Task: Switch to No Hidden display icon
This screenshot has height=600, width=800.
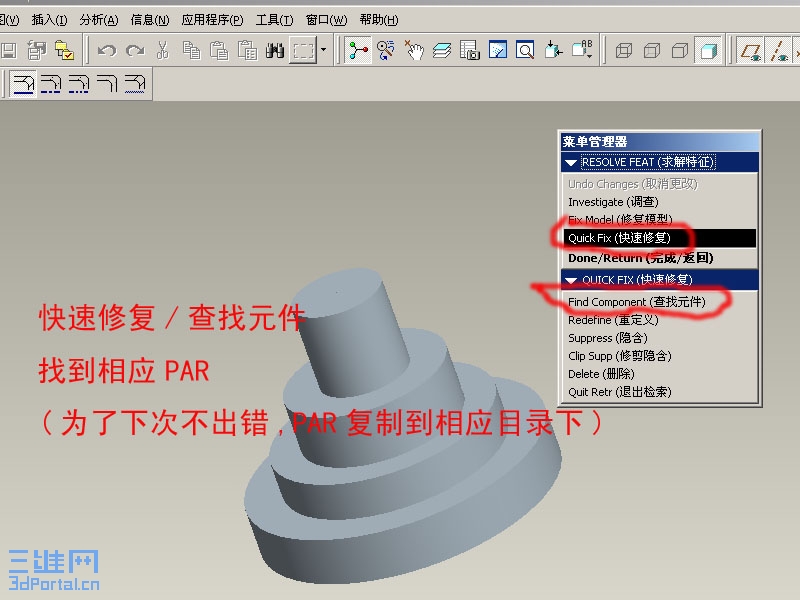Action: pyautogui.click(x=680, y=51)
